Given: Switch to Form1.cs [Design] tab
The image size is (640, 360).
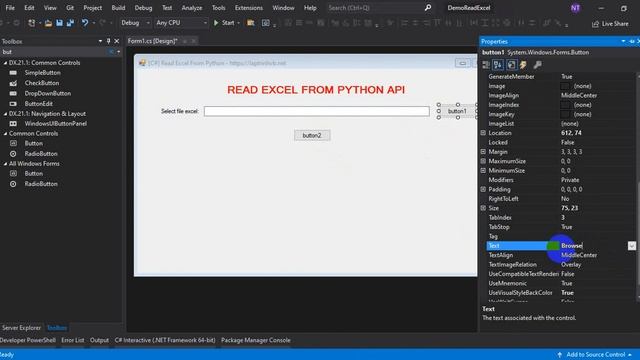Looking at the screenshot, I should [153, 41].
